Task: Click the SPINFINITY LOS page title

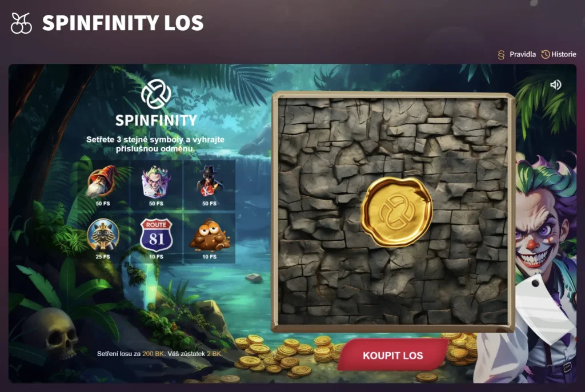Action: click(123, 23)
